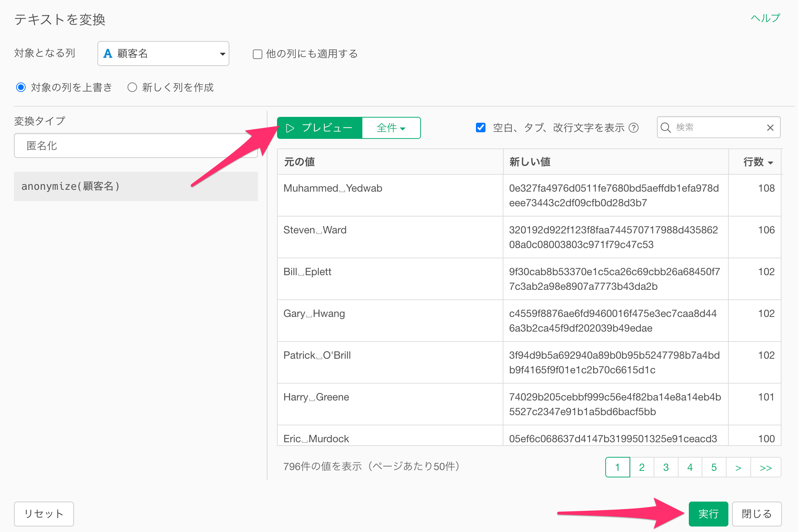Click the help question-mark icon beside whitespace option
The width and height of the screenshot is (798, 532).
[633, 128]
